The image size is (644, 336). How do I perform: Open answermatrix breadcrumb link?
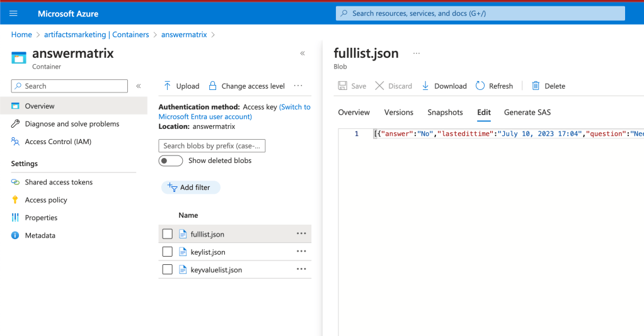[184, 35]
